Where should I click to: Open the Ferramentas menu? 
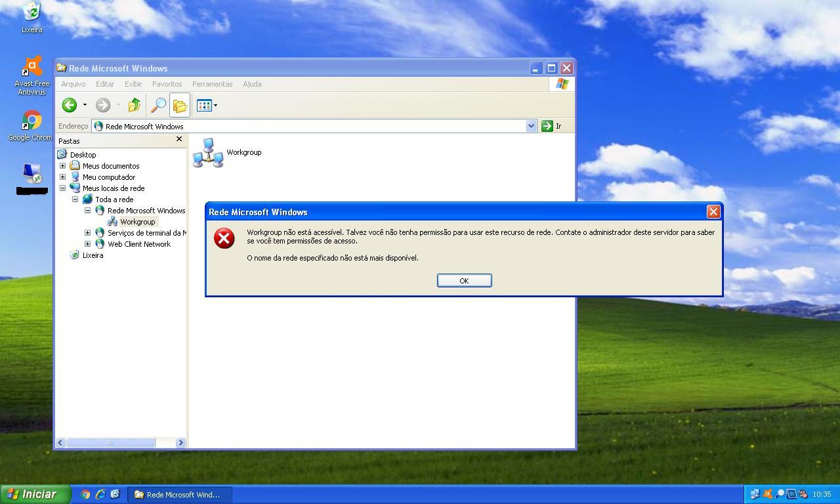(x=212, y=84)
